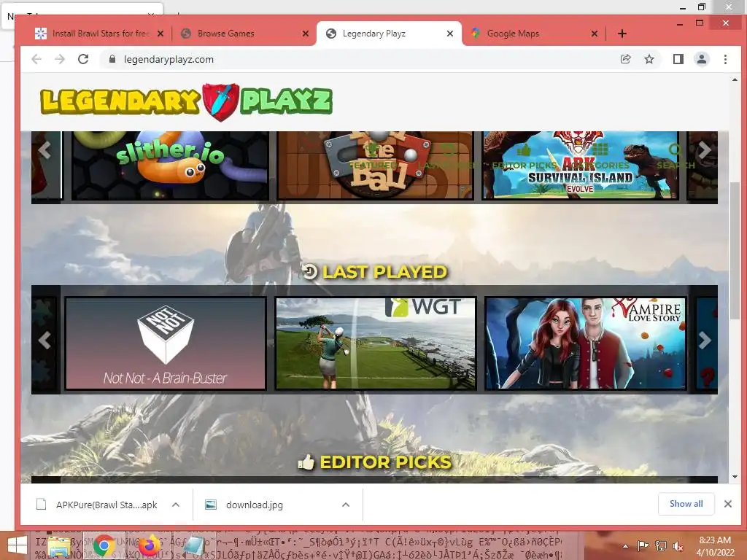Bookmark this page with the star
Image resolution: width=747 pixels, height=560 pixels.
(x=649, y=59)
